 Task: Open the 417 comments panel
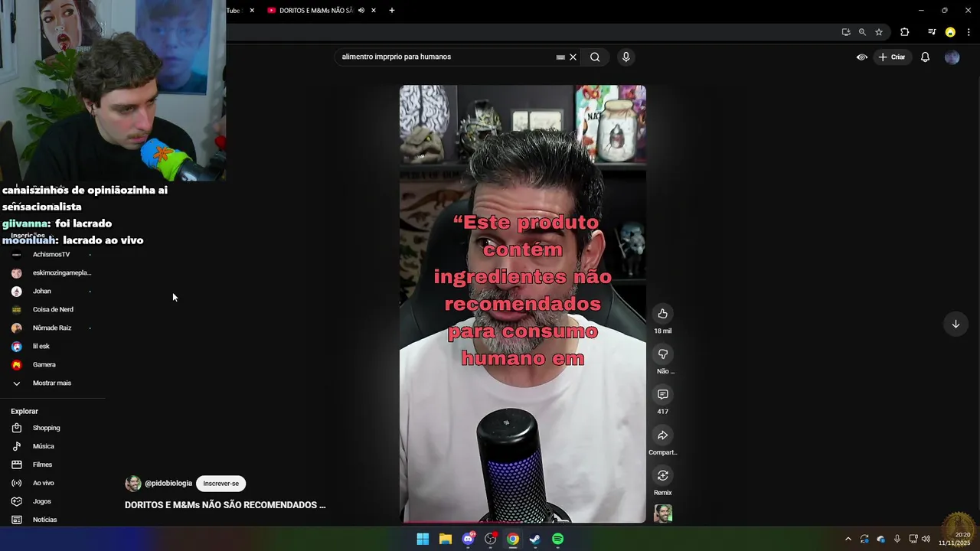pyautogui.click(x=663, y=395)
